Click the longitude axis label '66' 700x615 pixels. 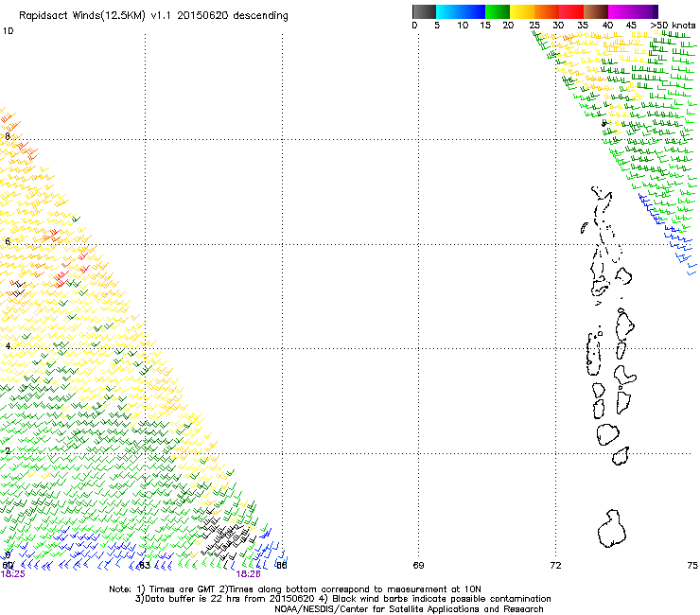(281, 566)
